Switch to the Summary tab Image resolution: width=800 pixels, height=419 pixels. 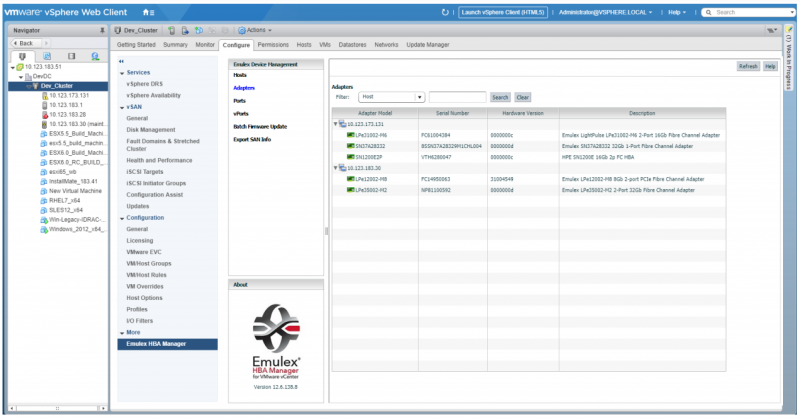point(176,45)
